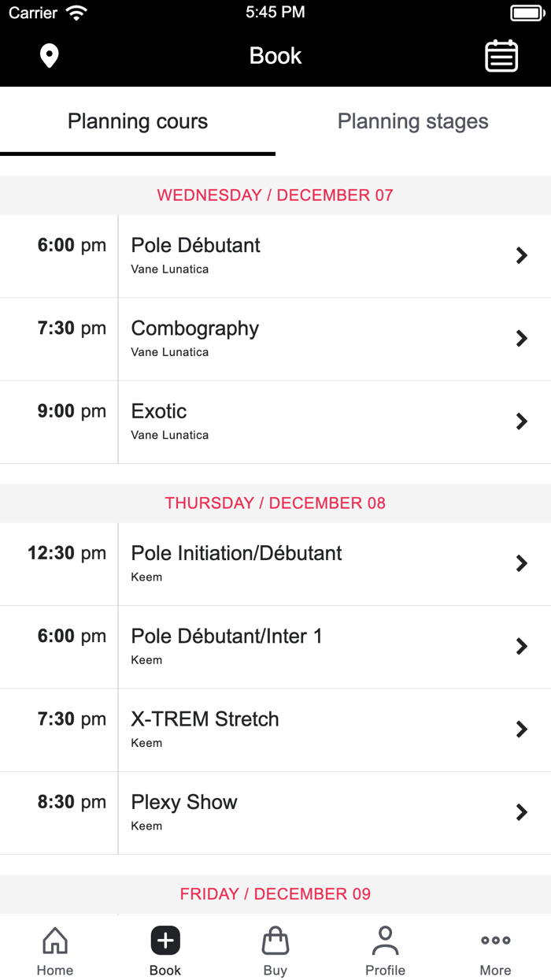
Task: Switch to Planning stages tab
Action: tap(412, 121)
